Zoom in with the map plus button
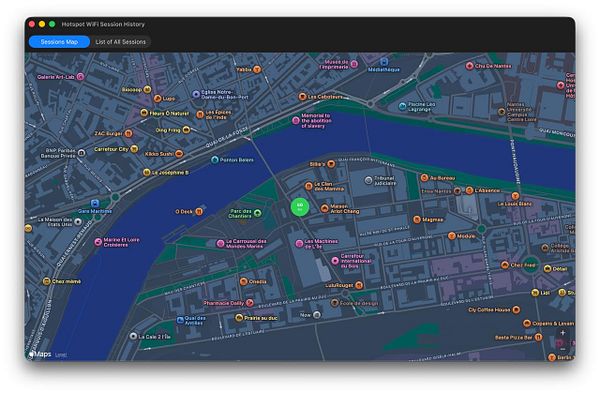Screen dimensions: 600x394 pos(562,333)
